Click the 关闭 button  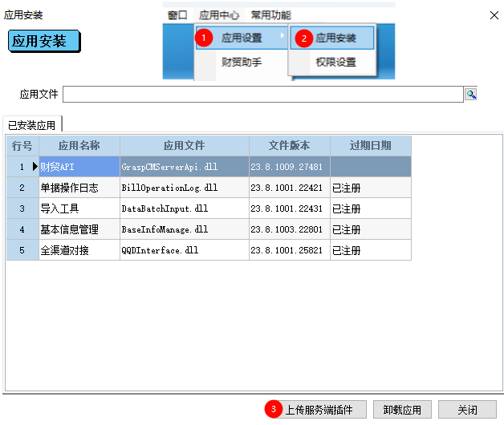(467, 410)
